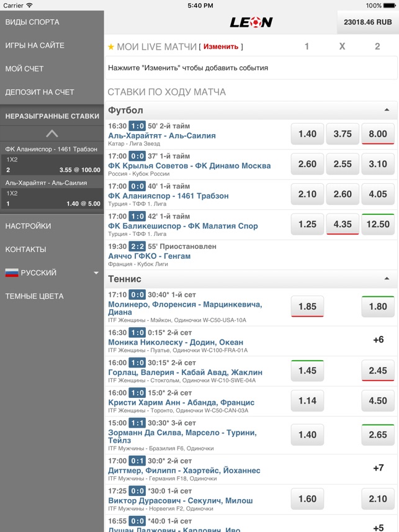Open match ФК Крылья Советов - ФК Динамо Москва
Screen dimensions: 399x532
189,166
